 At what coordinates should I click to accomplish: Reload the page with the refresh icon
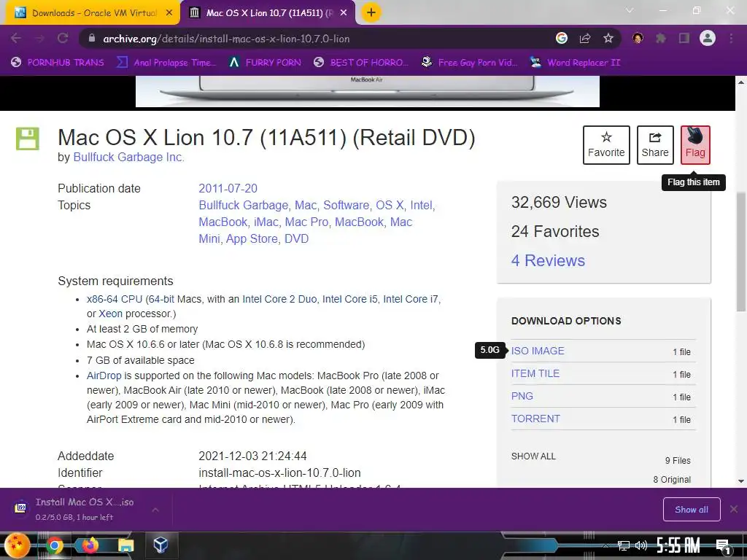click(x=63, y=39)
